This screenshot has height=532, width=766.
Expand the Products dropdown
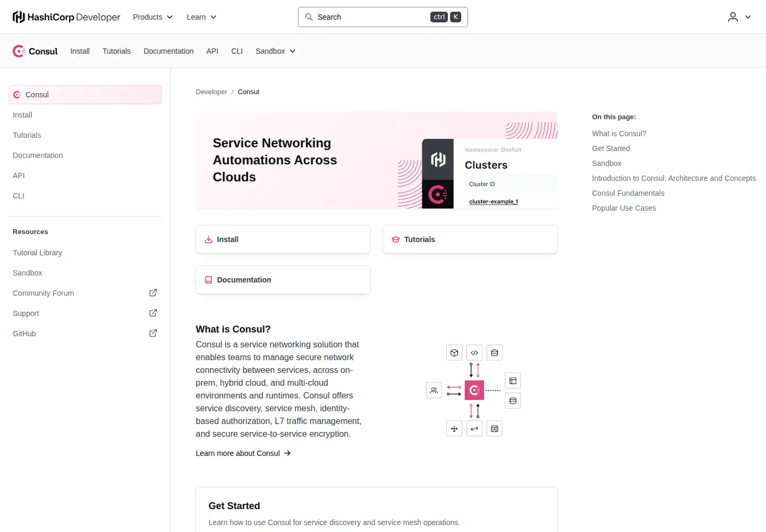(x=153, y=17)
